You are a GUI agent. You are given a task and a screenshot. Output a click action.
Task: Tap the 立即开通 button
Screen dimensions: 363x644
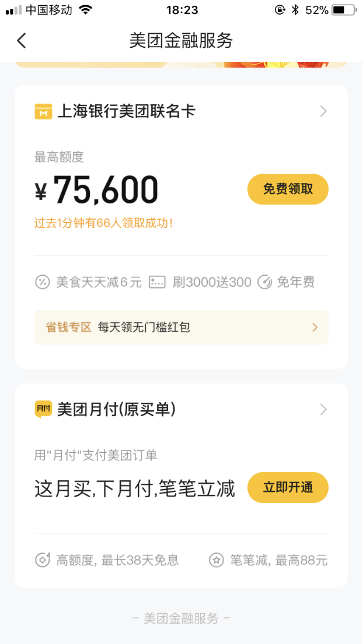tap(288, 488)
